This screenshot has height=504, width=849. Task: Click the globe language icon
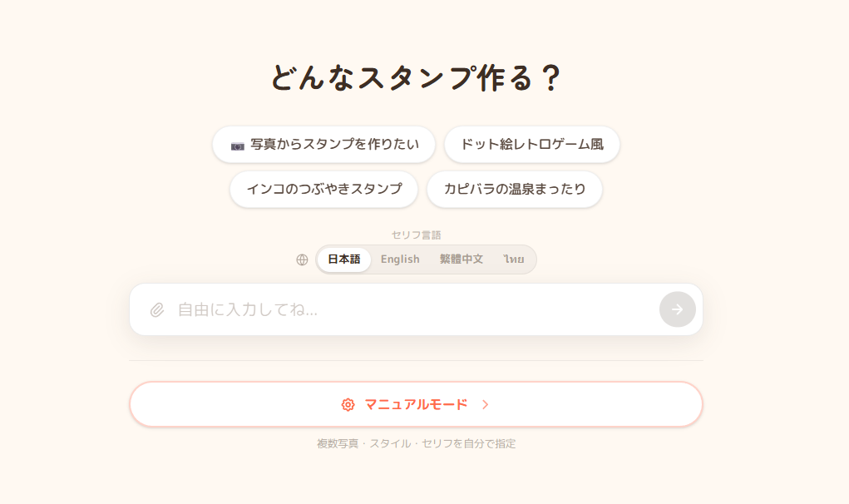[302, 259]
